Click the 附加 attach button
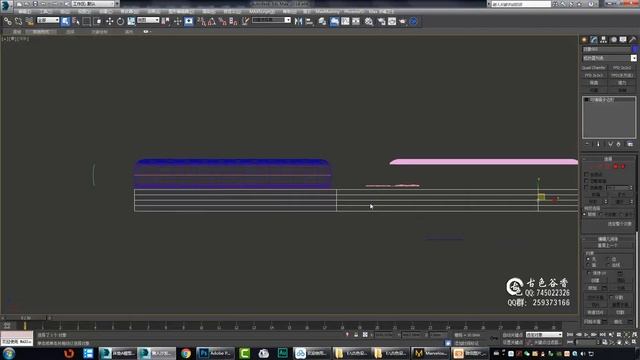Image resolution: width=640 pixels, height=360 pixels. point(592,288)
